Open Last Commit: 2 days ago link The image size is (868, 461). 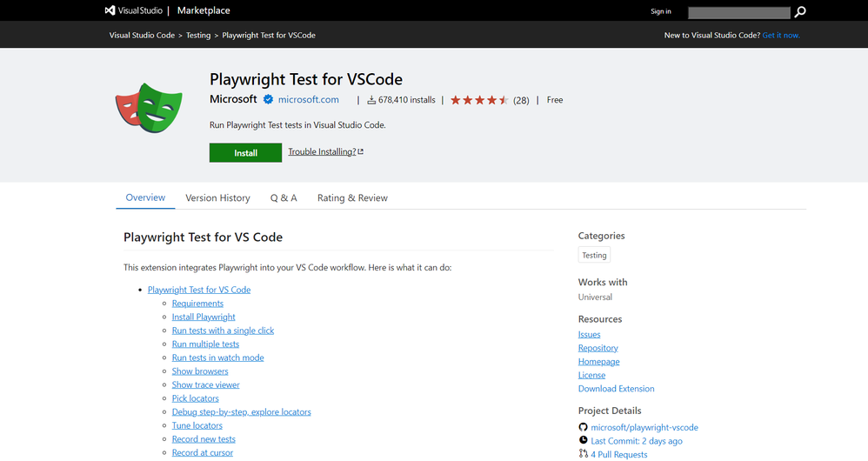(637, 441)
